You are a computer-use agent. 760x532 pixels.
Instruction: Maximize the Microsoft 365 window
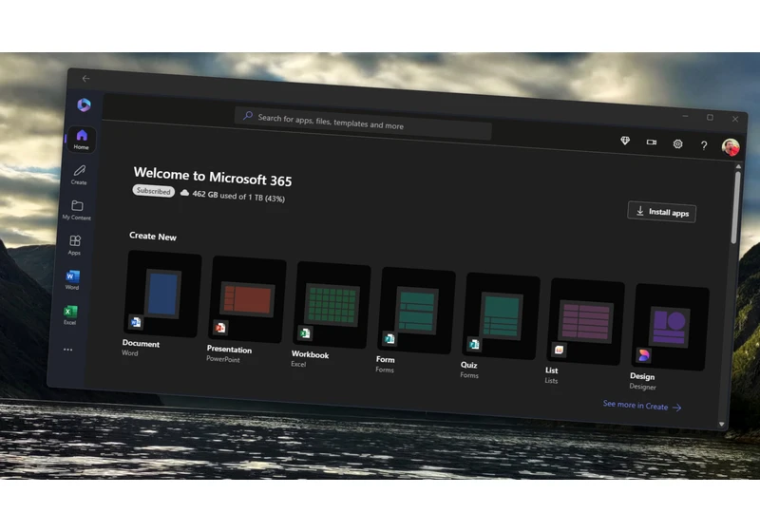coord(710,117)
